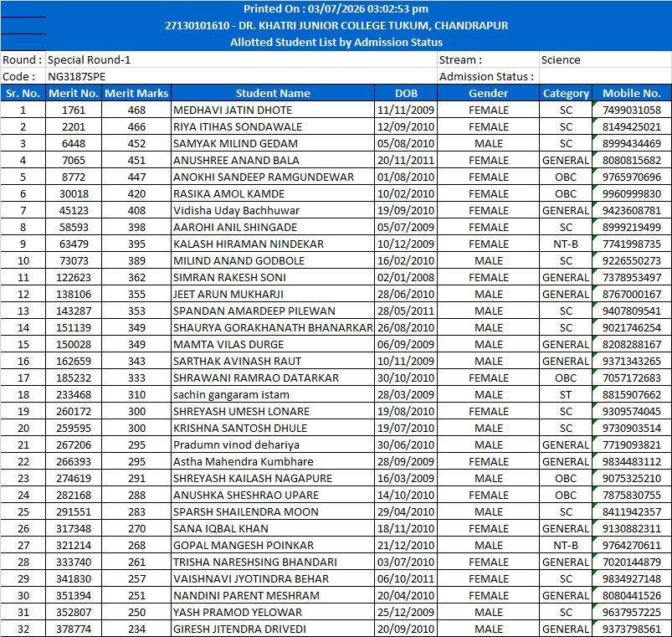The height and width of the screenshot is (637, 672).
Task: Click the 'Gender' column header
Action: click(488, 93)
